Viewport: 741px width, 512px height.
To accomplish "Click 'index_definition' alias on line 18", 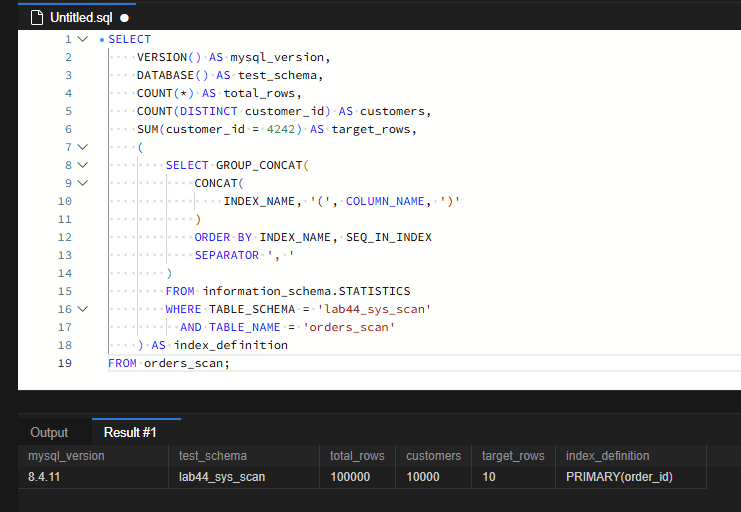I will 231,345.
